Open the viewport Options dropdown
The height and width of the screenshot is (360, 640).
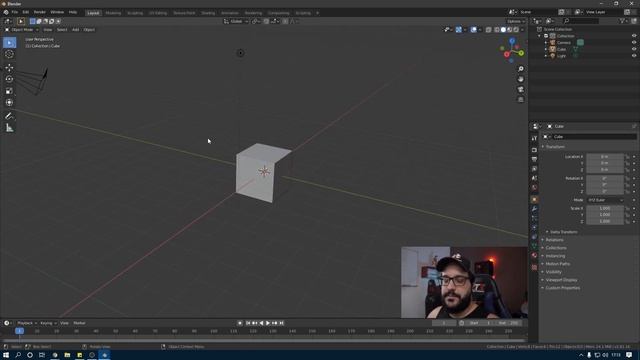click(516, 21)
